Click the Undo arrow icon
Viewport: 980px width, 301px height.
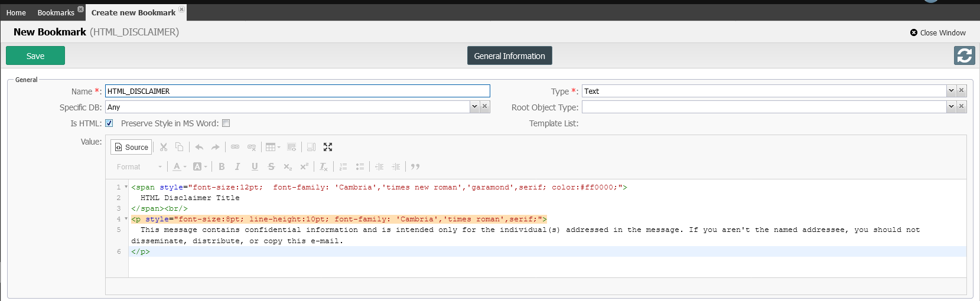(199, 147)
